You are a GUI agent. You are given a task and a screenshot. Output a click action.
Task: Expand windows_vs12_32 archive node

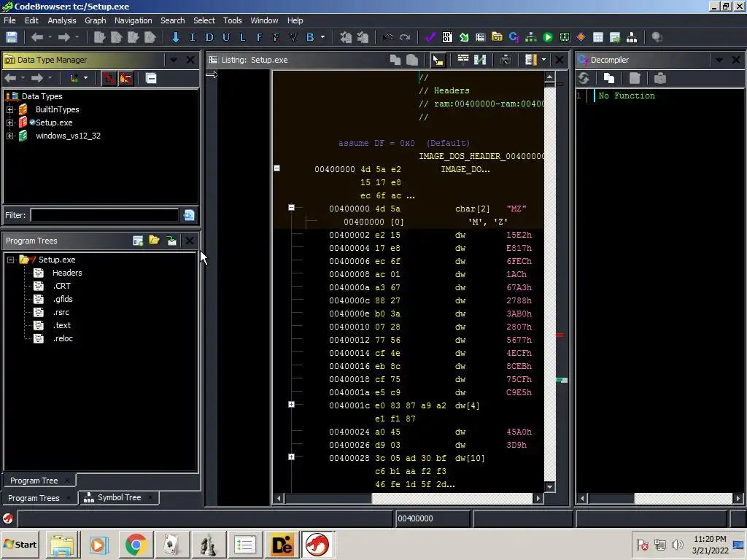(9, 136)
